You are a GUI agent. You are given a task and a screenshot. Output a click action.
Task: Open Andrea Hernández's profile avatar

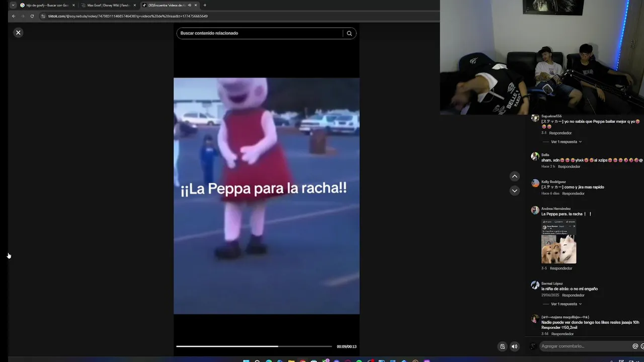click(x=535, y=210)
